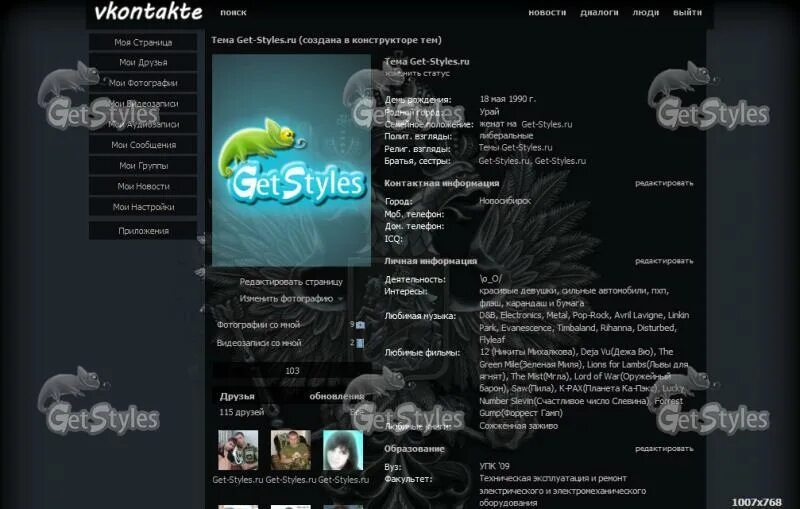Open Мои Группы in sidebar

143,166
